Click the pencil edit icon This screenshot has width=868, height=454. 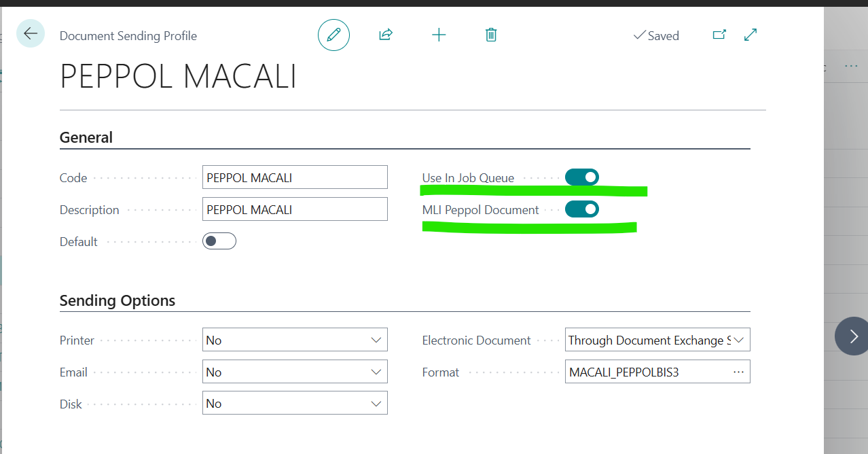(333, 35)
